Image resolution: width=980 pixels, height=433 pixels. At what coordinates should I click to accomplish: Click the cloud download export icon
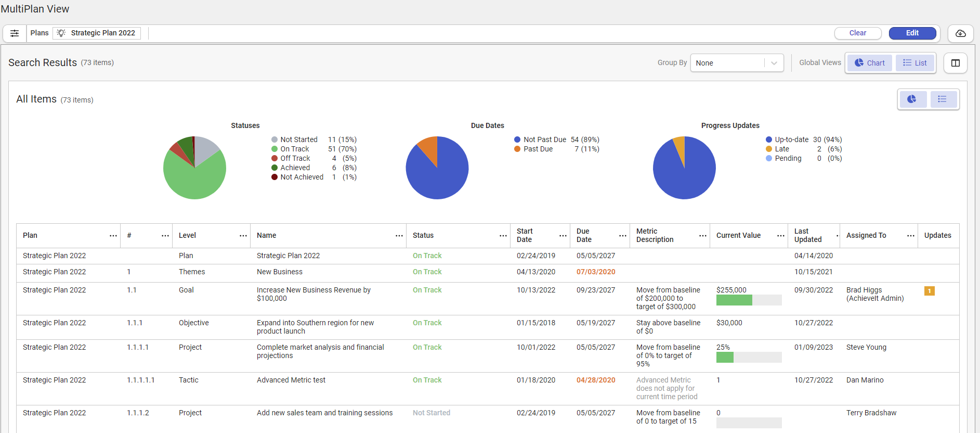pos(960,33)
